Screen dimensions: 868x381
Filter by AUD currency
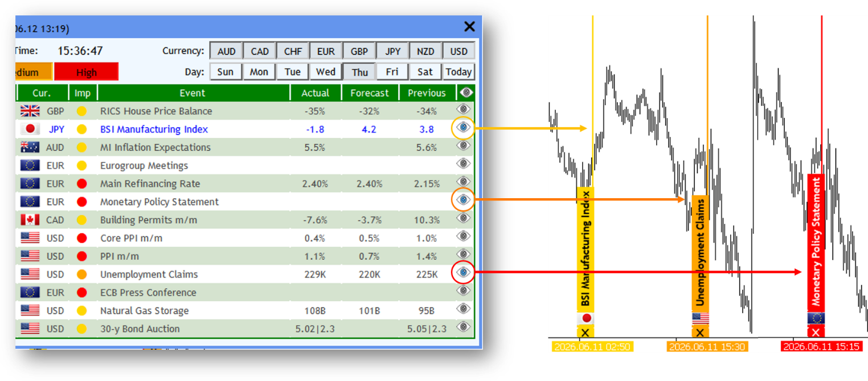[x=226, y=51]
